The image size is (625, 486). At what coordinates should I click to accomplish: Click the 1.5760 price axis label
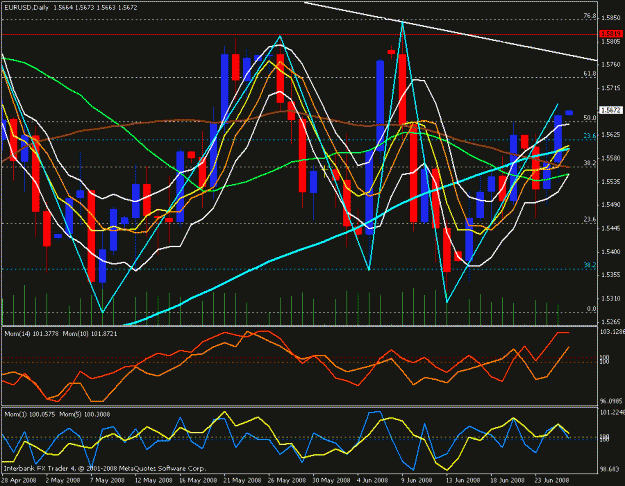610,65
